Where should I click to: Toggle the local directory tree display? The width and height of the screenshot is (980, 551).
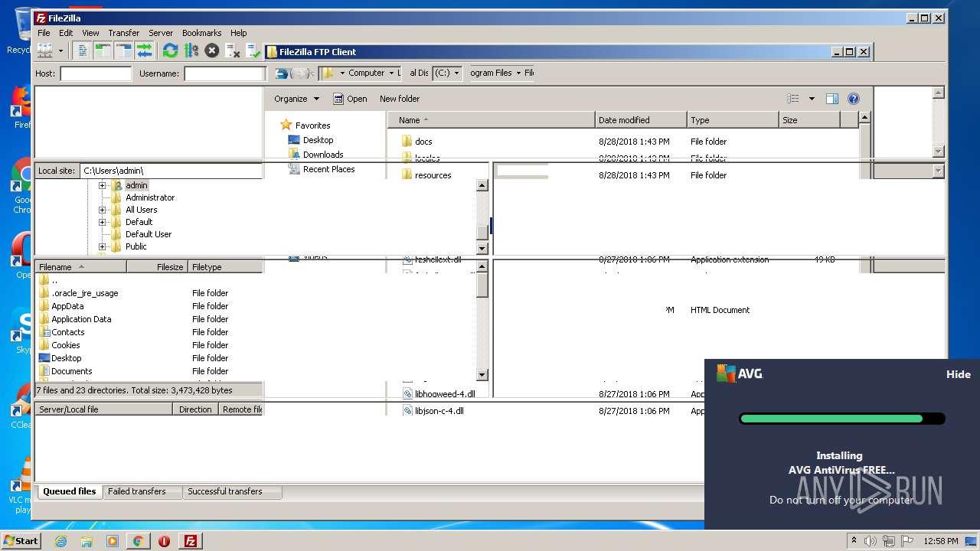pos(103,51)
